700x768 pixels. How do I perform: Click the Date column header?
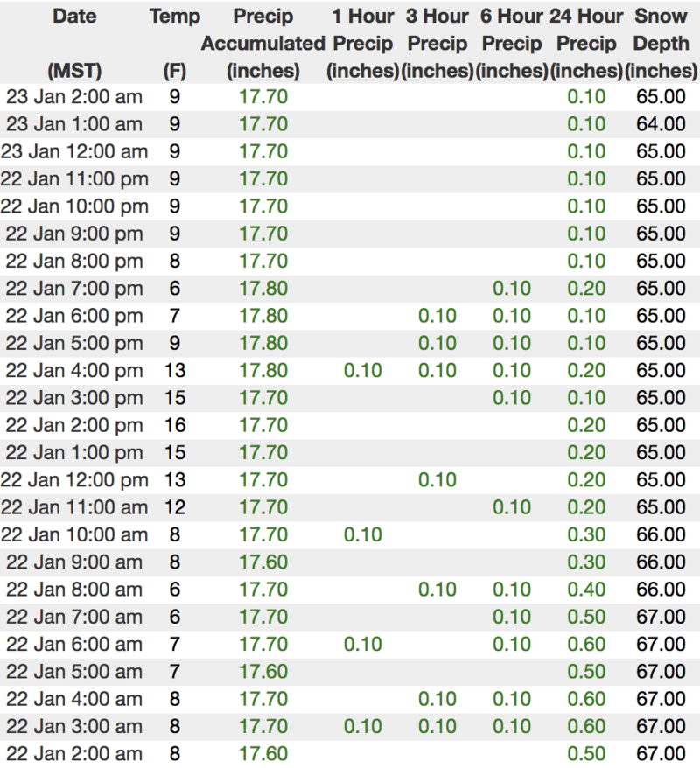tap(74, 17)
